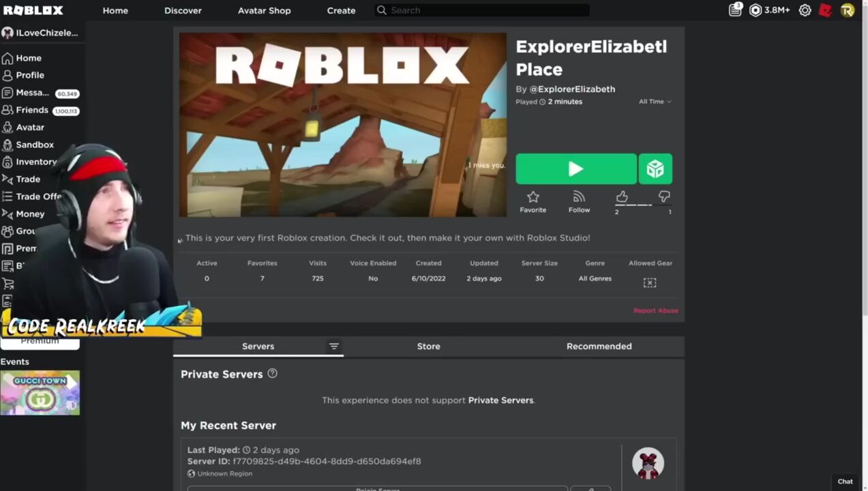Click the green Play button
This screenshot has width=868, height=491.
[575, 168]
